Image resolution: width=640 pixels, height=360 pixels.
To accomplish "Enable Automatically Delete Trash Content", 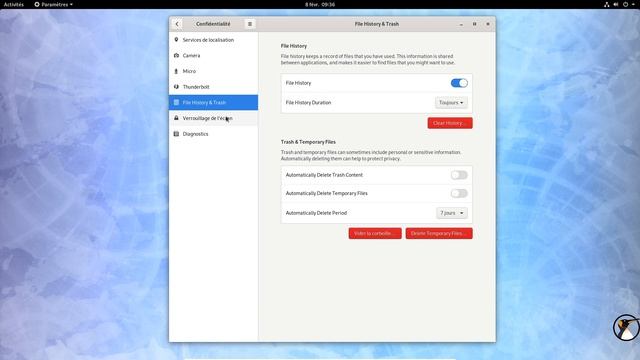I will click(x=459, y=175).
